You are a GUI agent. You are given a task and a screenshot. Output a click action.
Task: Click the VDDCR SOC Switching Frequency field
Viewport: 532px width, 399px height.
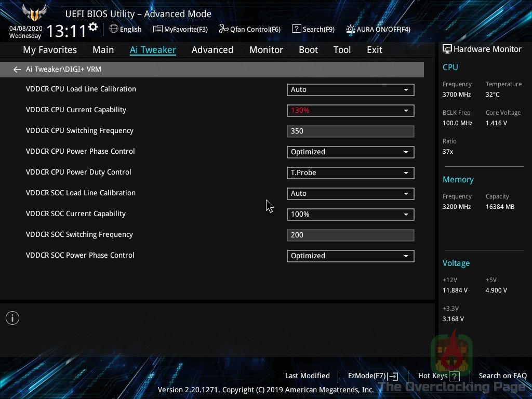click(350, 235)
